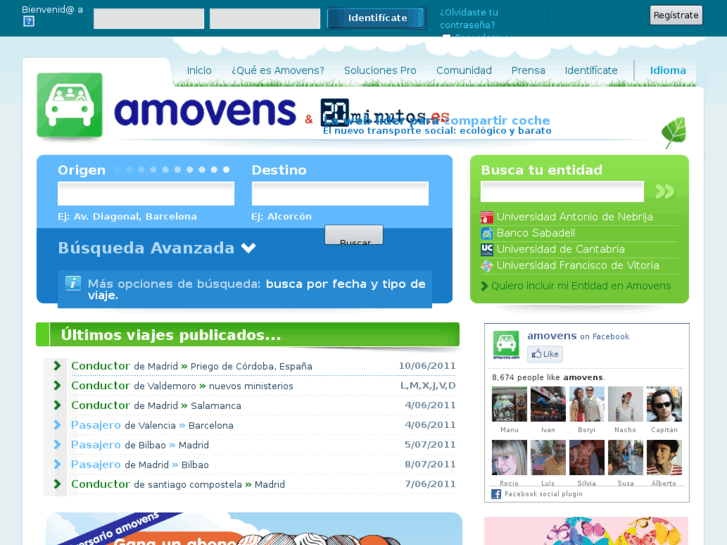Click the info icon in search options
727x545 pixels.
pyautogui.click(x=73, y=283)
